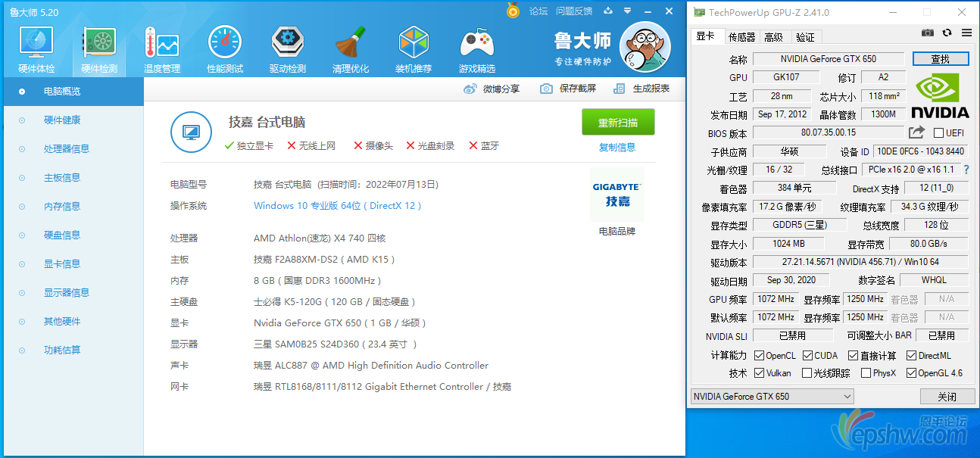Toggle the OpenCL checkbox
980x458 pixels.
[759, 356]
